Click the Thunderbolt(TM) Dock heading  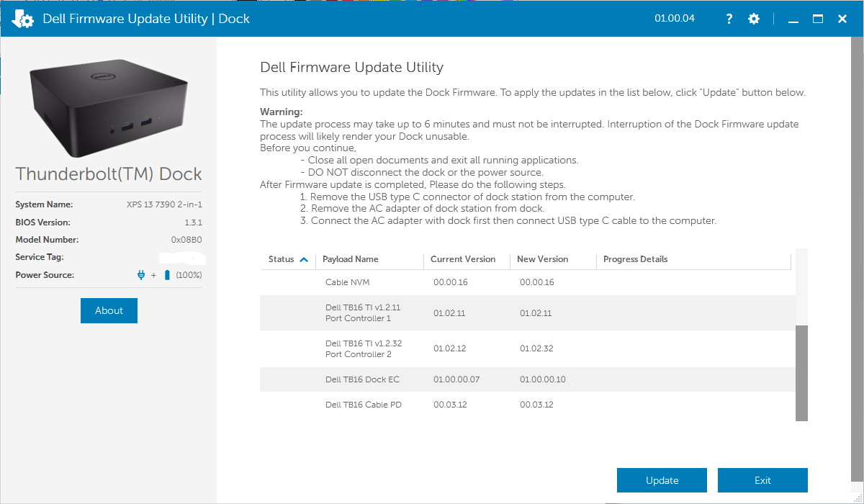(x=109, y=174)
